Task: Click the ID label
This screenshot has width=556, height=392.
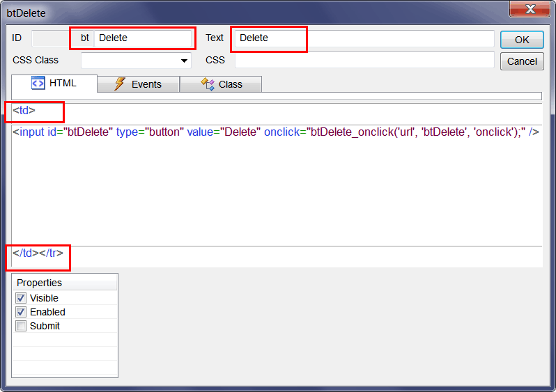Action: 17,38
